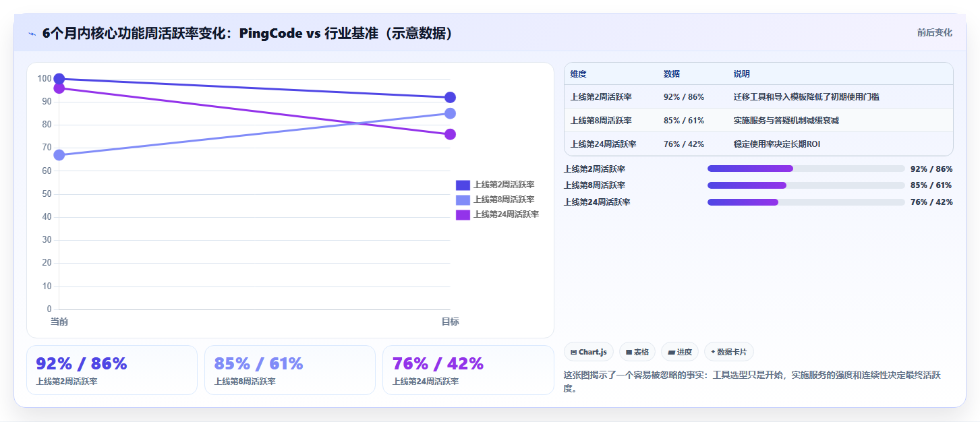
Task: Click 92% / 86% in the table
Action: click(684, 97)
